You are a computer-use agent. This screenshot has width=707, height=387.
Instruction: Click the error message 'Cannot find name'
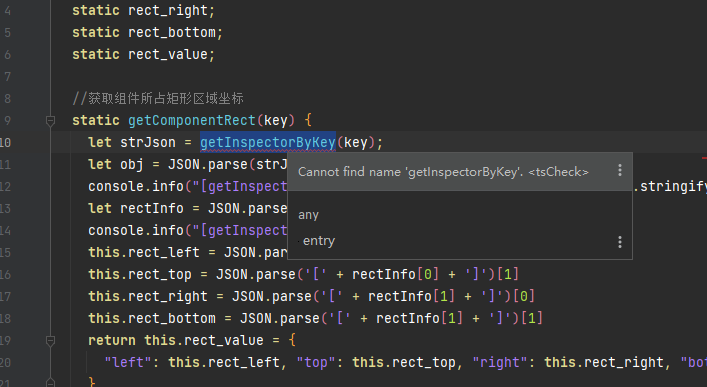[443, 172]
